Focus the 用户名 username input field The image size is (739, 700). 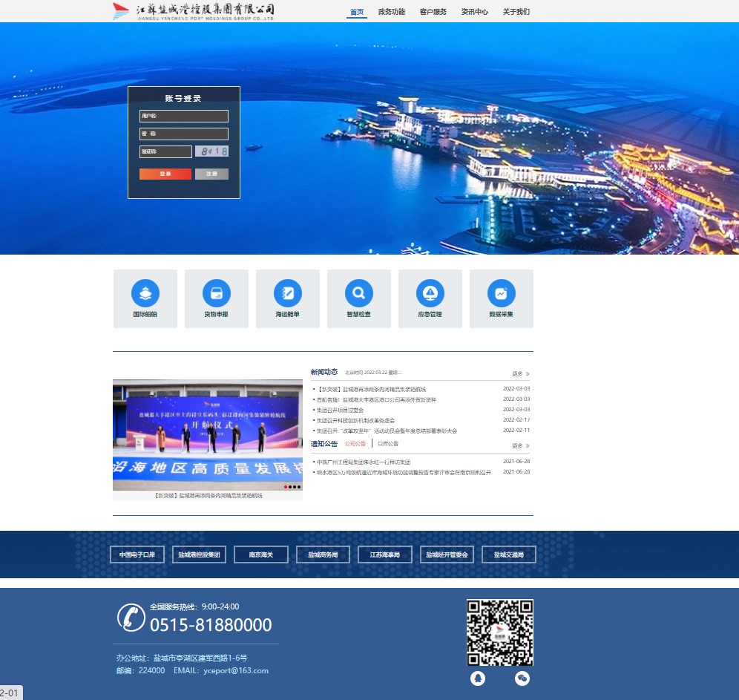[184, 117]
